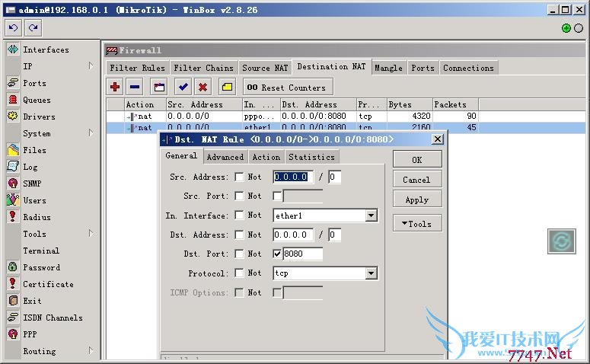Open Queues in the sidebar
Viewport: 590px width, 364px height.
click(x=37, y=100)
